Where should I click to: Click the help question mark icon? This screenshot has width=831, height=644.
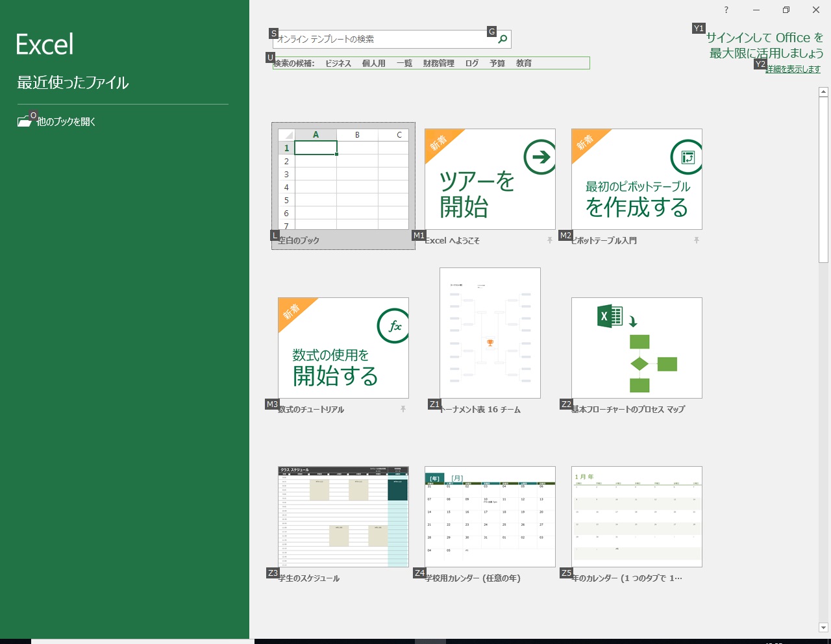point(726,10)
